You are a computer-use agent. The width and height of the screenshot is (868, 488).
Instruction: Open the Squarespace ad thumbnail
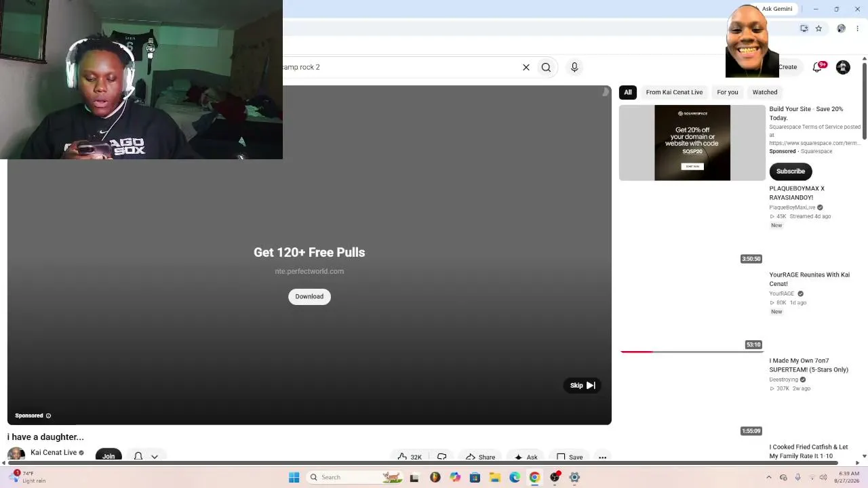click(x=692, y=143)
